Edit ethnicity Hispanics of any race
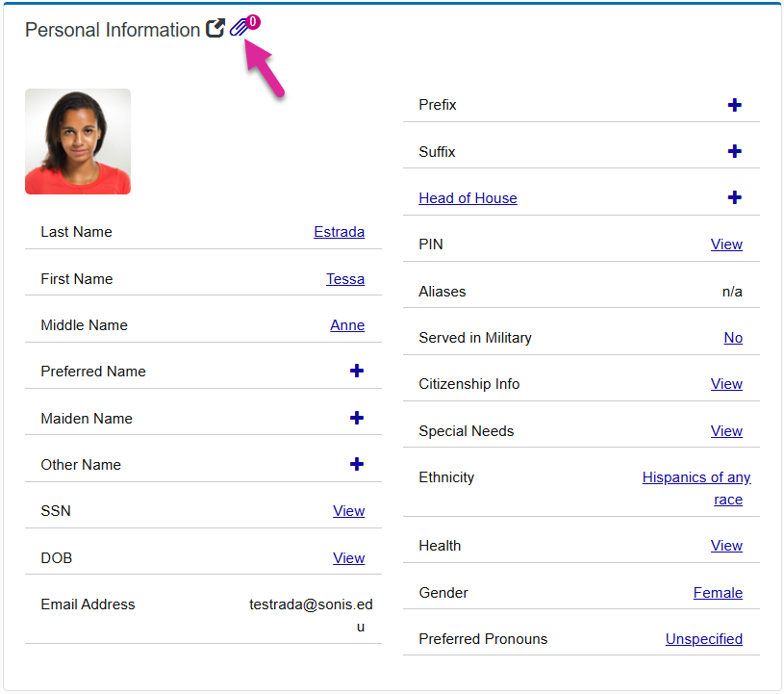This screenshot has width=784, height=694. [696, 477]
